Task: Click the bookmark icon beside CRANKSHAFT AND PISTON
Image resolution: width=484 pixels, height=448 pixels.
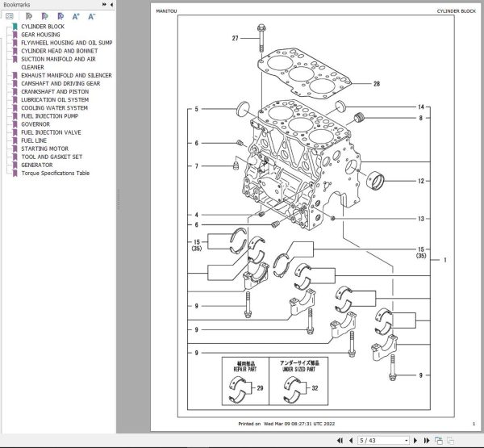Action: (15, 92)
